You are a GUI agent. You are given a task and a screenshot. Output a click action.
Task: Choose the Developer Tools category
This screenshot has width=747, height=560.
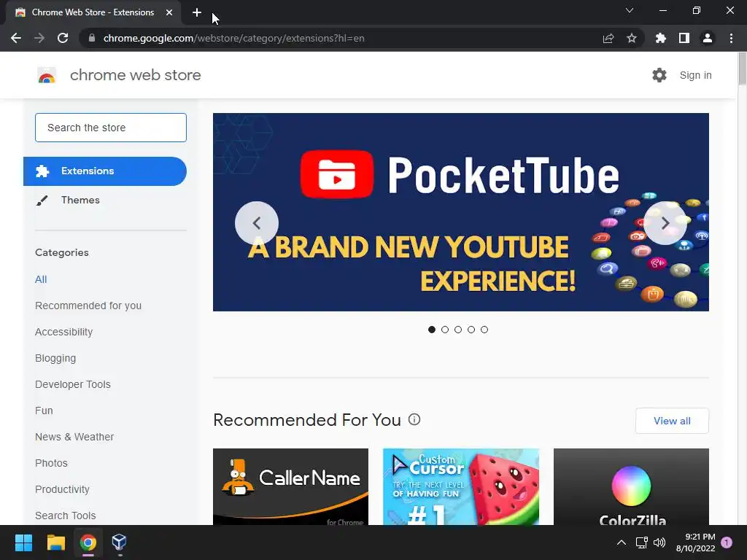click(73, 384)
